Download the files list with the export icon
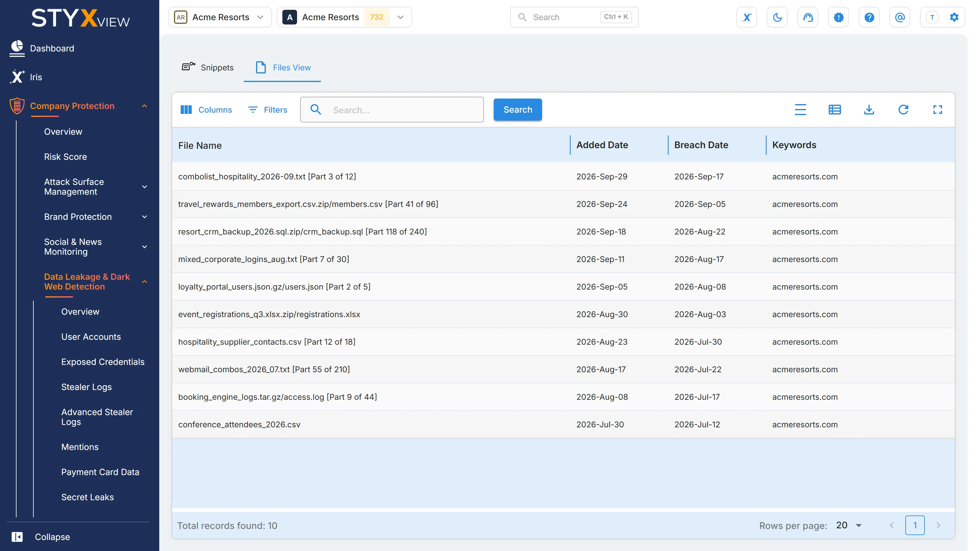 coord(869,110)
